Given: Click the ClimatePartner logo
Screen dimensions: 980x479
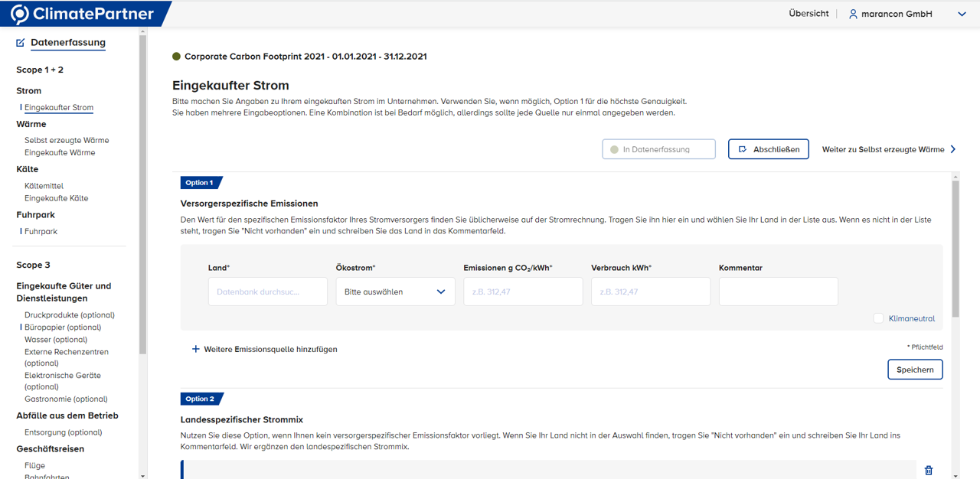Looking at the screenshot, I should (82, 14).
